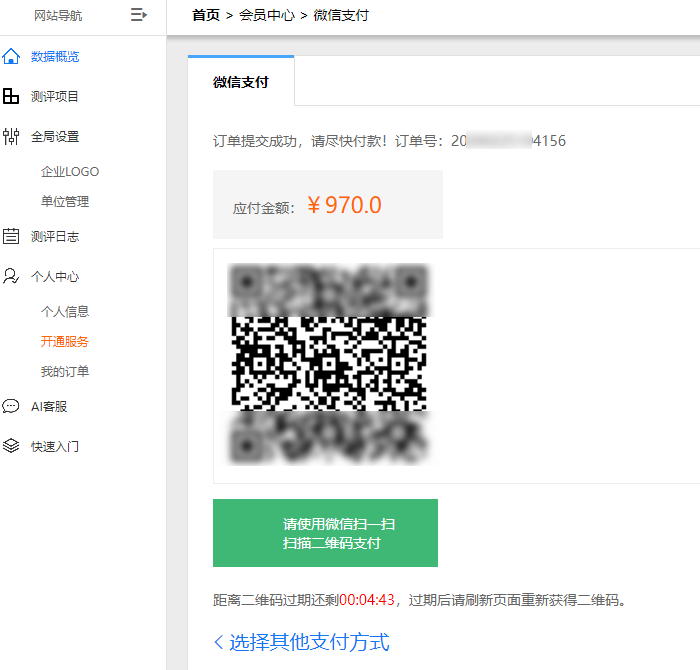Open 我的订单 submenu item
Viewport: 700px width, 670px height.
tap(65, 371)
